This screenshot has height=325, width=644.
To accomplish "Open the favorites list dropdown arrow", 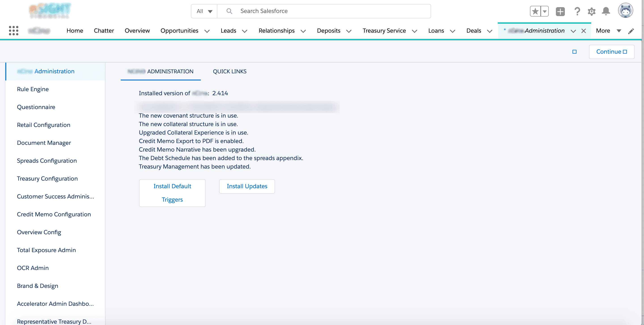I will tap(544, 11).
